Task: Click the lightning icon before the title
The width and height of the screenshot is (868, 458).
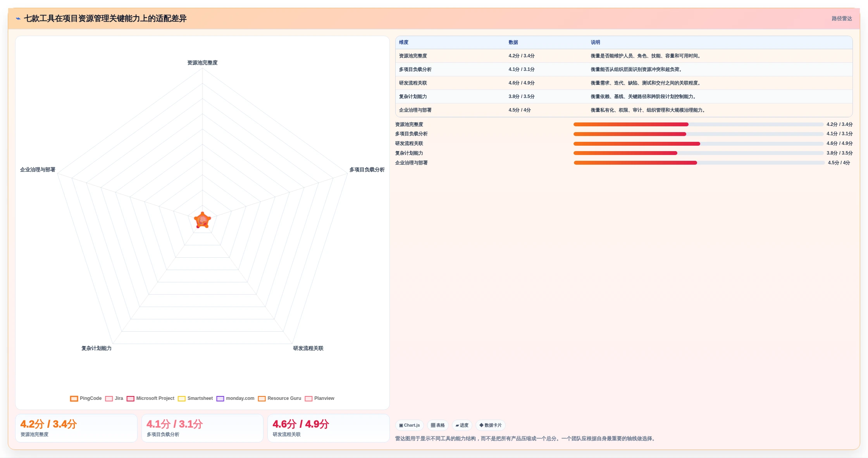Action: pyautogui.click(x=18, y=19)
